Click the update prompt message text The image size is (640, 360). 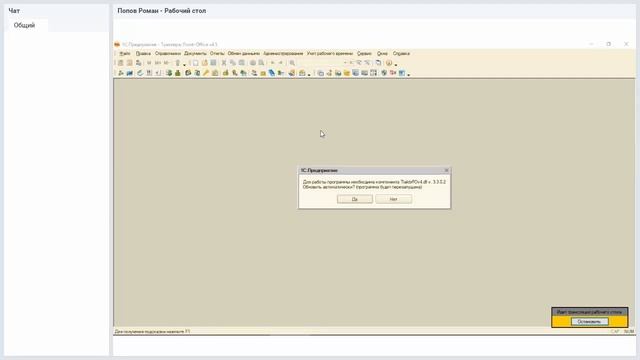tap(374, 184)
